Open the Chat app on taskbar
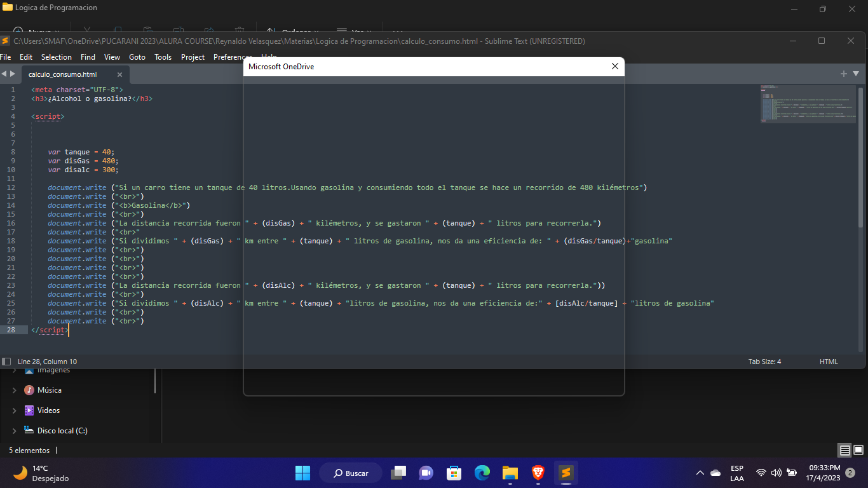 pyautogui.click(x=426, y=473)
